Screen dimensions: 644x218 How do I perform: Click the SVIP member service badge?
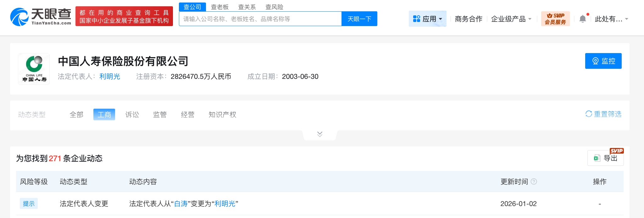click(x=555, y=19)
